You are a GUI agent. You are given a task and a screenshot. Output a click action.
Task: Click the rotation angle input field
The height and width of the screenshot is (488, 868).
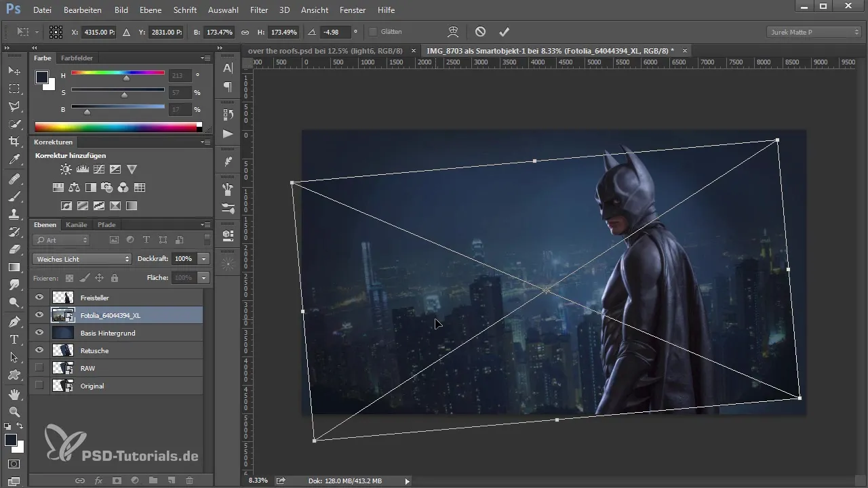tap(335, 32)
